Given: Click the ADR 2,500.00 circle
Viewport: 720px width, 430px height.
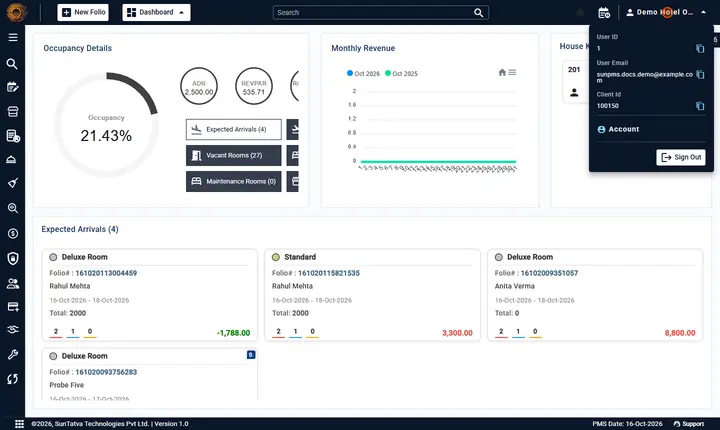Looking at the screenshot, I should pyautogui.click(x=199, y=86).
